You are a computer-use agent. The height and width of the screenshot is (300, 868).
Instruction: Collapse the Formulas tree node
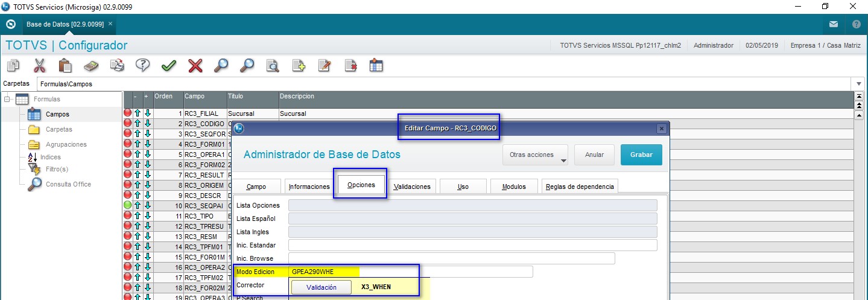7,99
